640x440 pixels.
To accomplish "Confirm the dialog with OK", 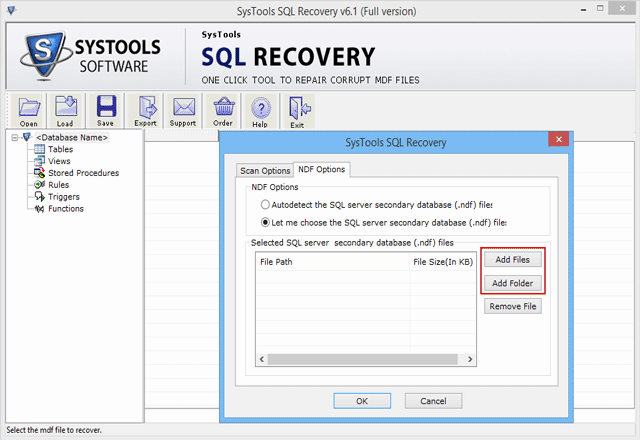I will (362, 401).
